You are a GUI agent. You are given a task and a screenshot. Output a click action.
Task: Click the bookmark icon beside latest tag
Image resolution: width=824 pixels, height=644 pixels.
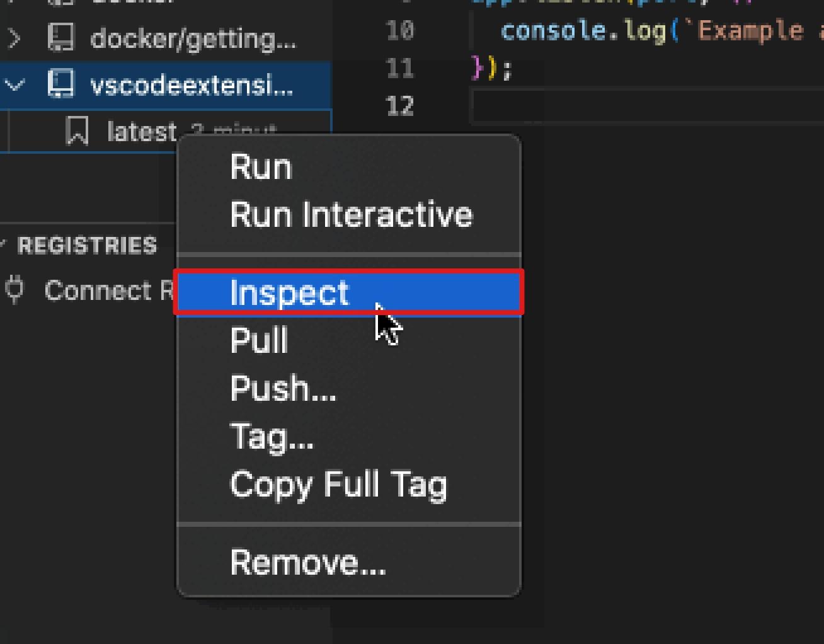click(x=77, y=131)
